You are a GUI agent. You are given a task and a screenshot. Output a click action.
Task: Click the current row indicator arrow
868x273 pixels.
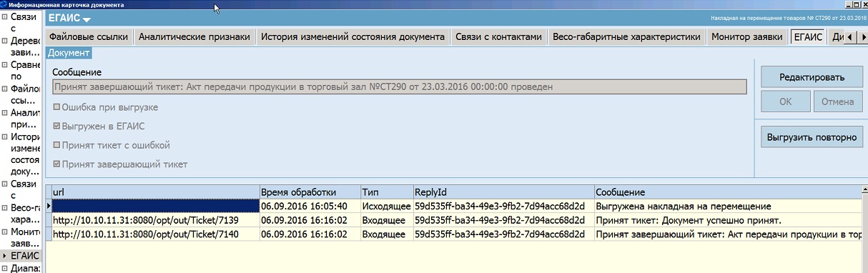(x=48, y=206)
